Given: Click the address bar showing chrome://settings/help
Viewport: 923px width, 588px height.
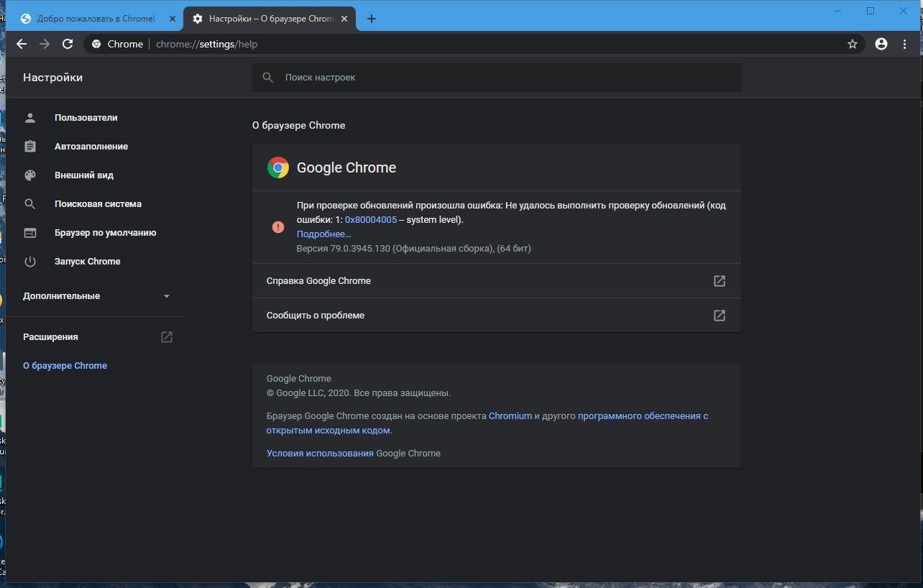Looking at the screenshot, I should [x=474, y=44].
